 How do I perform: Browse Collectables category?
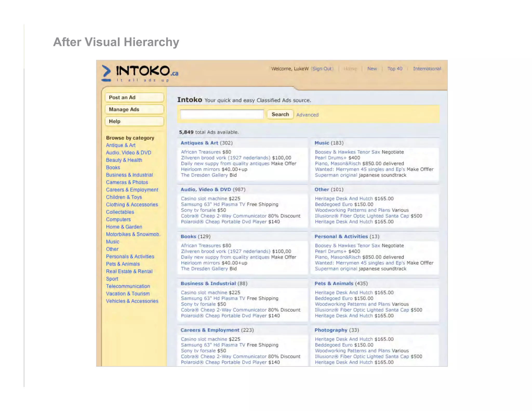point(120,212)
